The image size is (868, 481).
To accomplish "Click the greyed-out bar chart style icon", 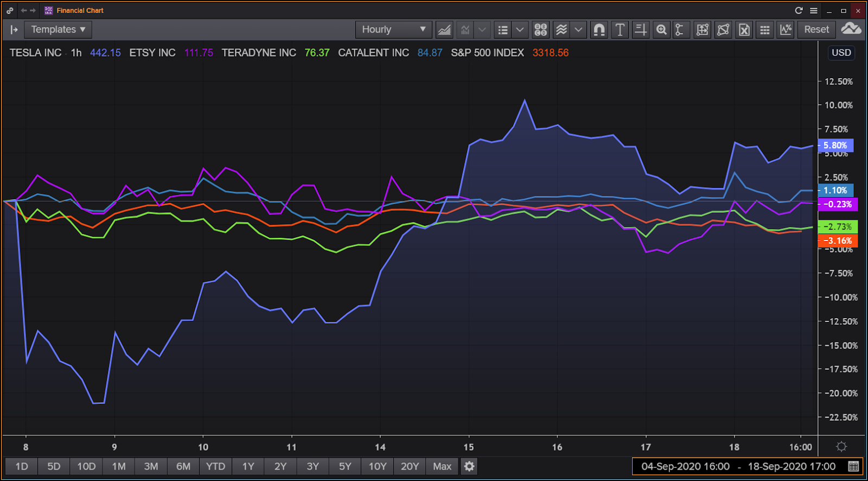I will [465, 30].
